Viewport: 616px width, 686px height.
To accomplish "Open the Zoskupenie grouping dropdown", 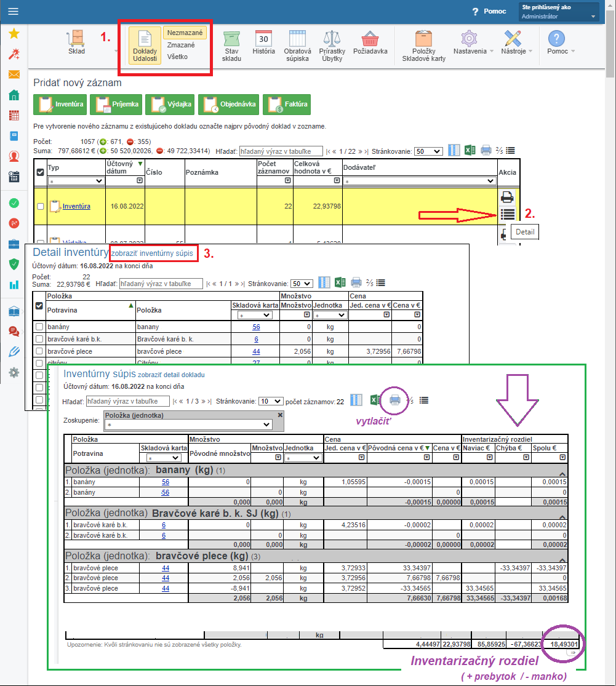I will [188, 425].
